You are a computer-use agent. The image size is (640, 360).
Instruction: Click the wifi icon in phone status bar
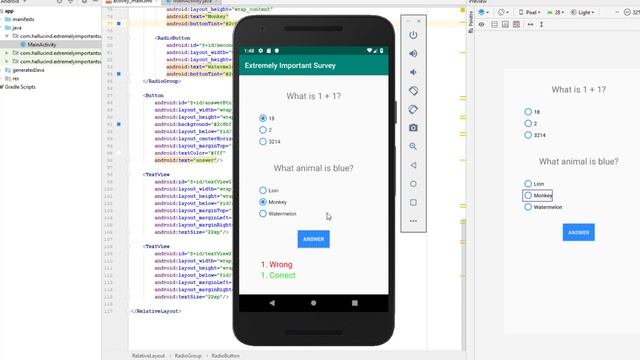369,51
